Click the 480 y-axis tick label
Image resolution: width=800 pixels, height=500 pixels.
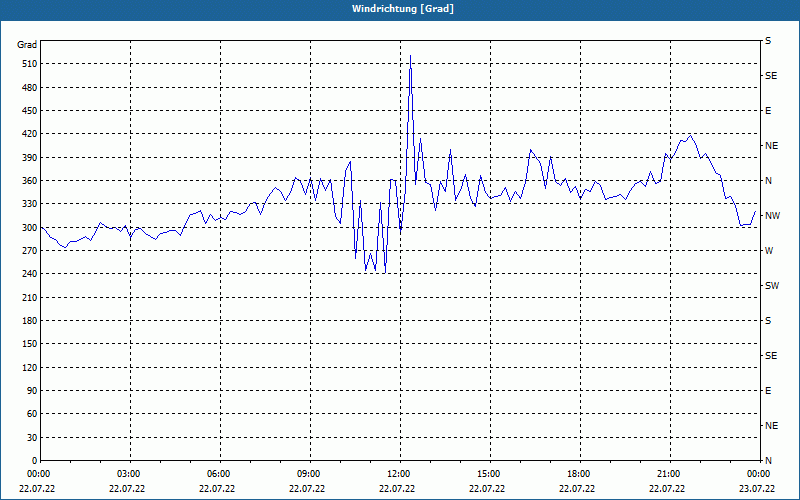tap(31, 87)
